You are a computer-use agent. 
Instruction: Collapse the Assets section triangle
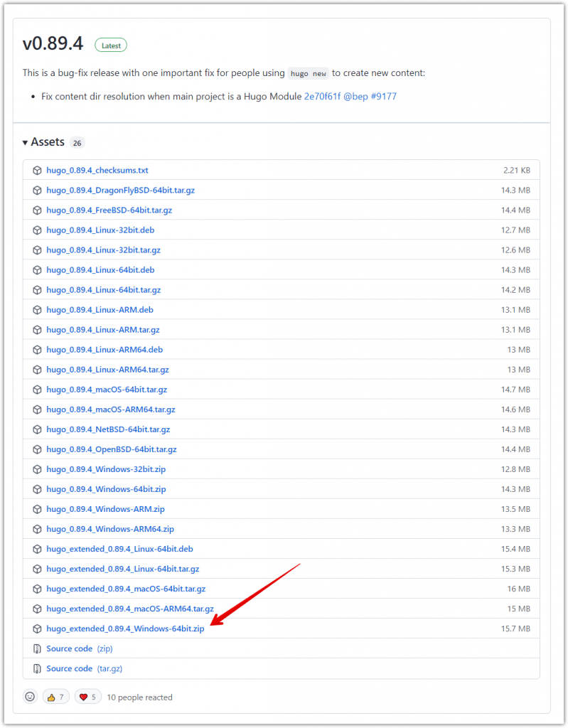coord(25,142)
